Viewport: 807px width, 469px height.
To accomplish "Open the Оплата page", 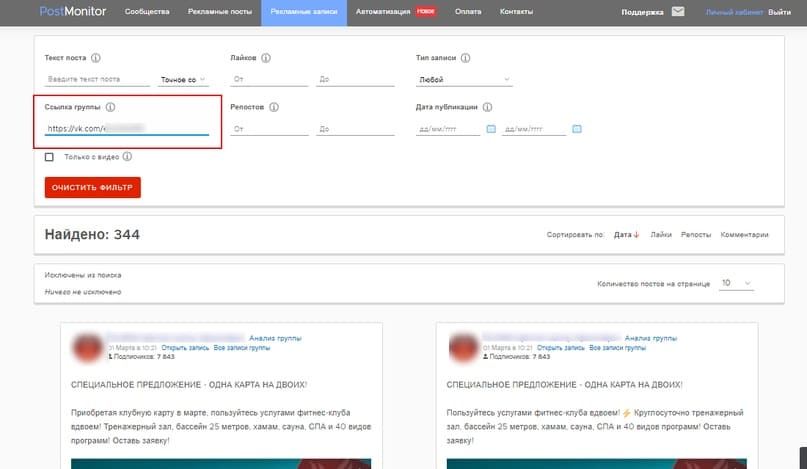I will [468, 11].
